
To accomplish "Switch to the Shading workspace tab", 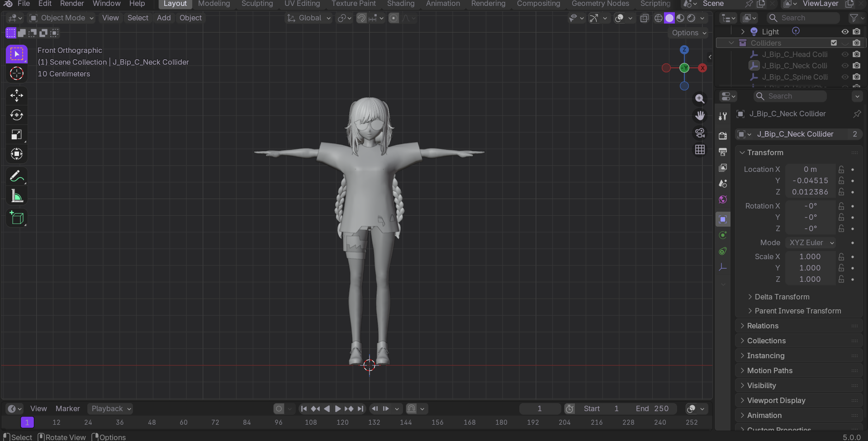I will coord(401,4).
